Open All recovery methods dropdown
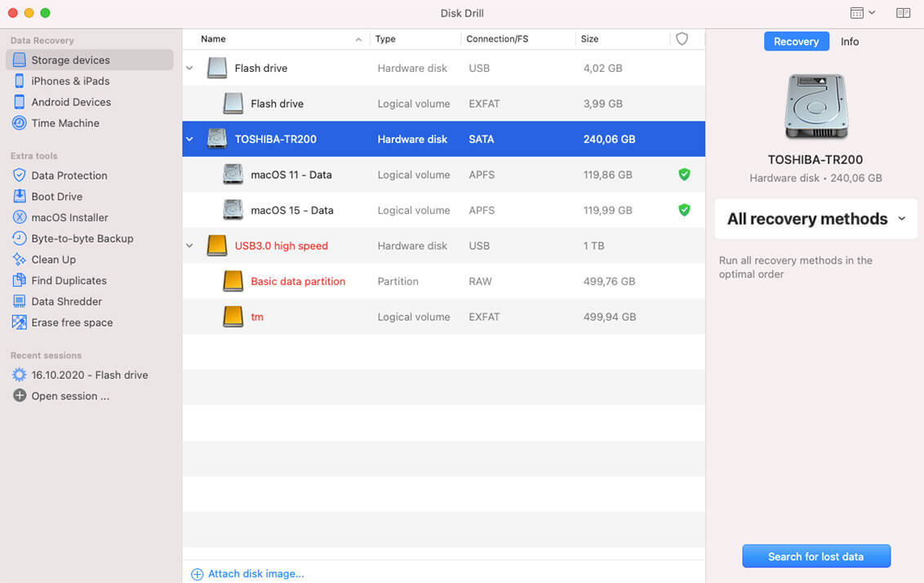This screenshot has width=924, height=583. 815,219
